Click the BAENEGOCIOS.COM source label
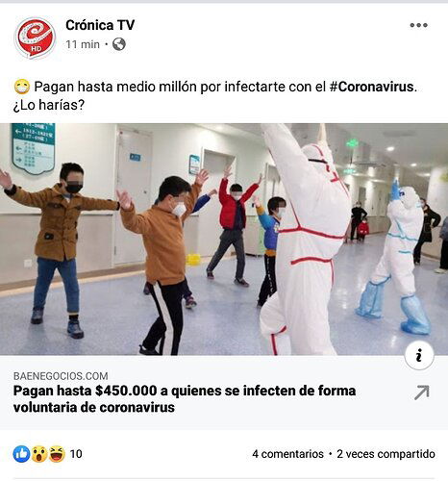The height and width of the screenshot is (481, 448). [x=61, y=376]
